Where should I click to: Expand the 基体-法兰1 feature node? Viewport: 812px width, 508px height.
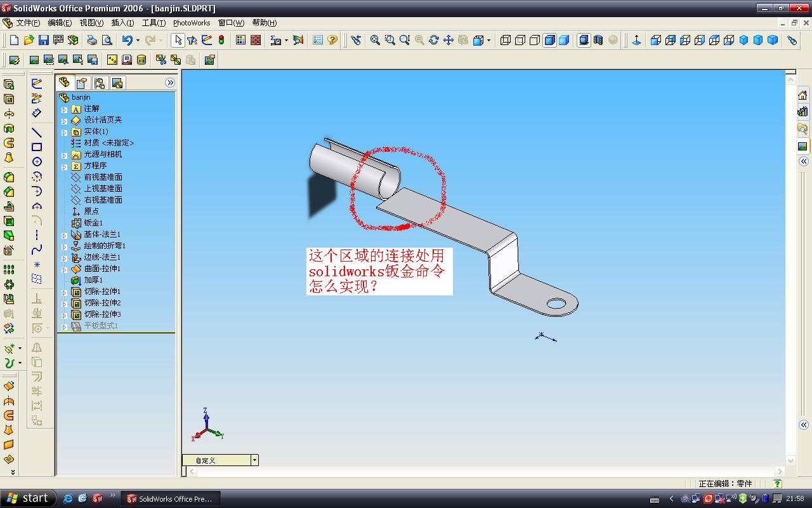(64, 235)
